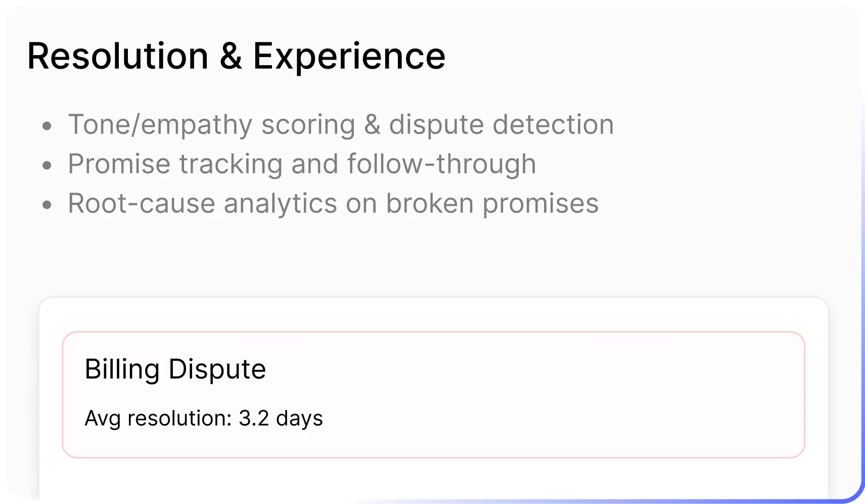The image size is (865, 504).
Task: Click the words broken promises
Action: pos(492,203)
